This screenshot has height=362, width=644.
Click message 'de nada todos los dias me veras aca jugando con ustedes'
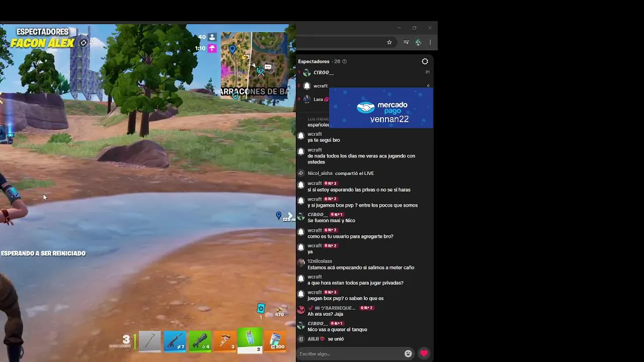pos(361,159)
